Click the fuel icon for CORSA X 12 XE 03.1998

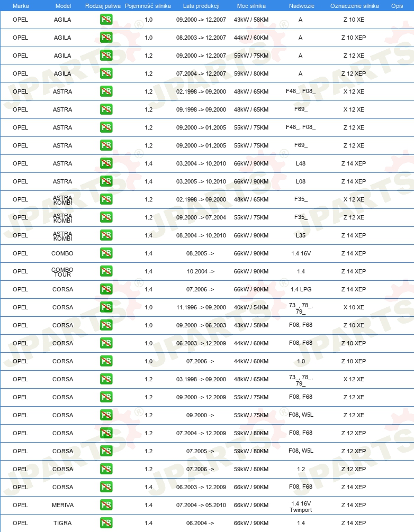coord(106,379)
